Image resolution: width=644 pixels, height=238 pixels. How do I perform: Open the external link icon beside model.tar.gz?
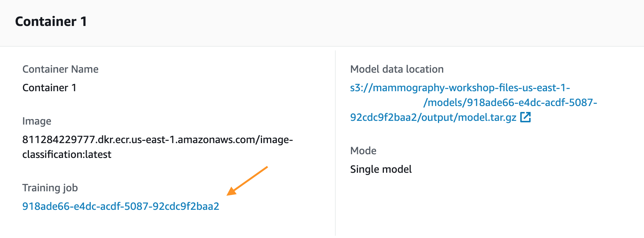tap(525, 117)
